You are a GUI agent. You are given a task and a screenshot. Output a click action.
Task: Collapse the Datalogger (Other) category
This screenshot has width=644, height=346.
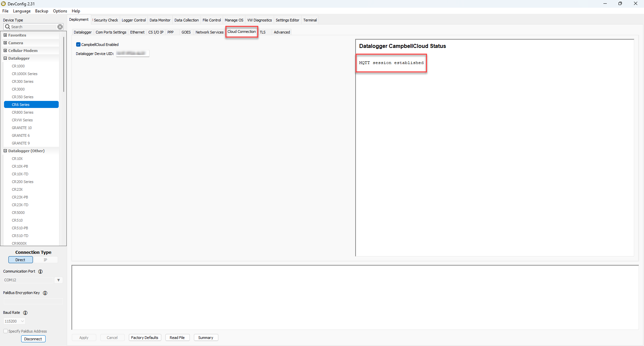tap(5, 151)
